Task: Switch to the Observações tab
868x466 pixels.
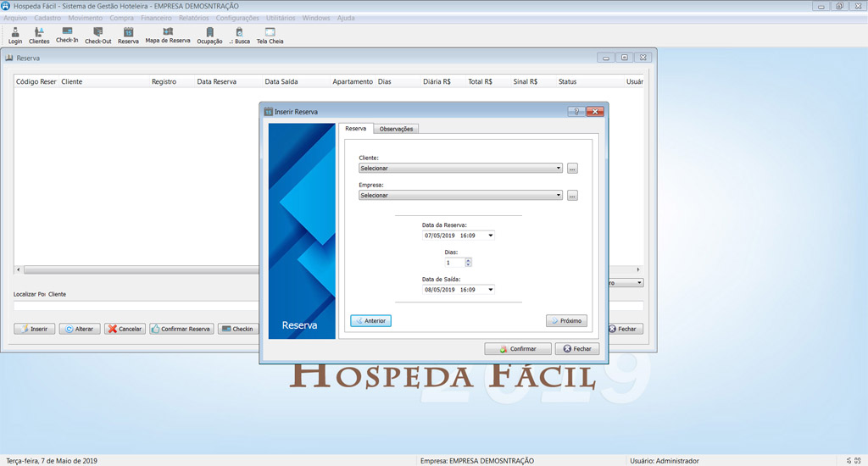Action: click(x=396, y=129)
